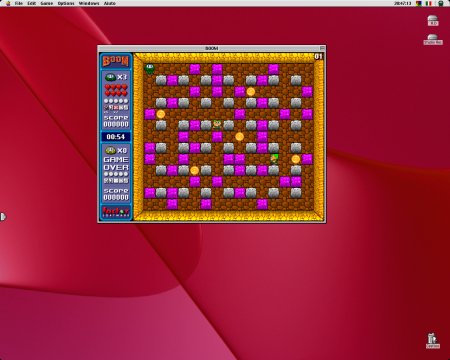Click player one lives head icon

(110, 77)
